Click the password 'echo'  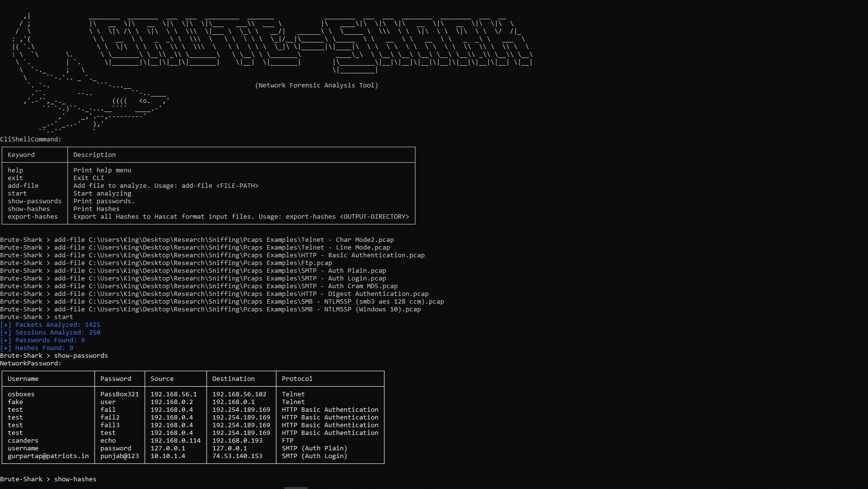coord(108,441)
